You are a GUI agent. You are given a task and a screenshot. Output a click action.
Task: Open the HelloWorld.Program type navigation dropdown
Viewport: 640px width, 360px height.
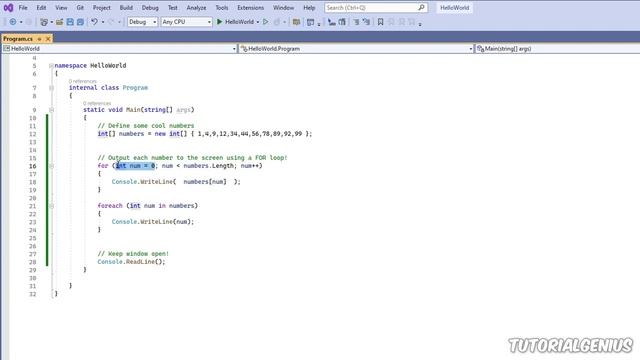[356, 49]
